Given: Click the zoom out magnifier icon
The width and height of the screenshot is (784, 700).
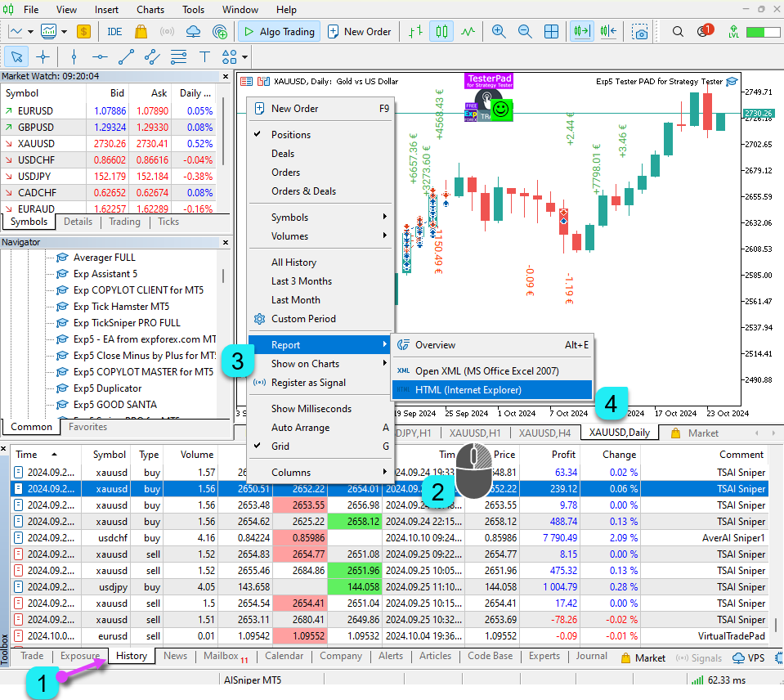Looking at the screenshot, I should (x=525, y=32).
